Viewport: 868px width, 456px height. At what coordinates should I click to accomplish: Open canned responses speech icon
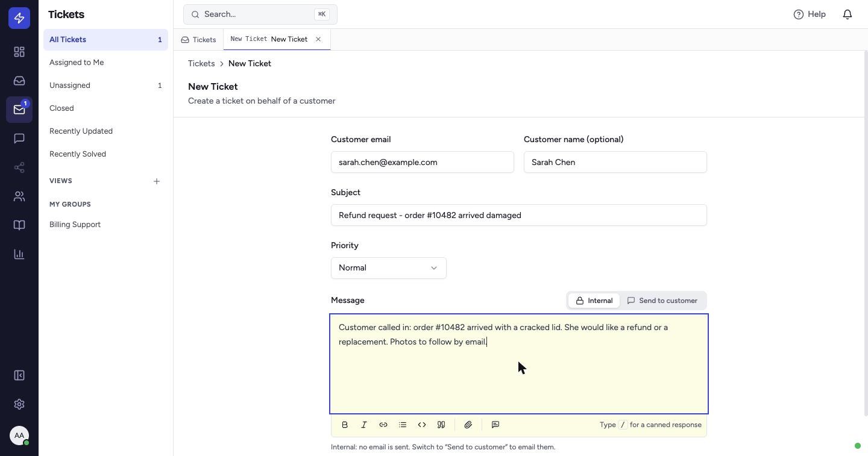click(495, 425)
